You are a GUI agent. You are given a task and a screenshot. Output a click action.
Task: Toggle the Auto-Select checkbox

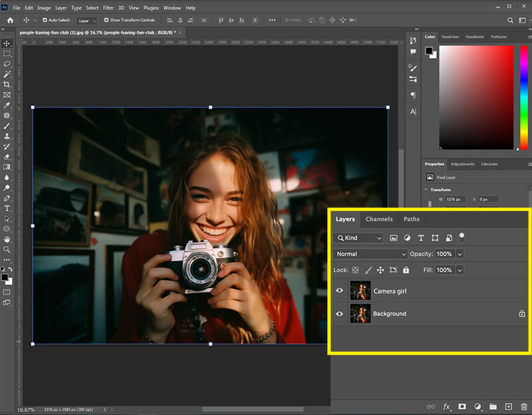tap(45, 20)
